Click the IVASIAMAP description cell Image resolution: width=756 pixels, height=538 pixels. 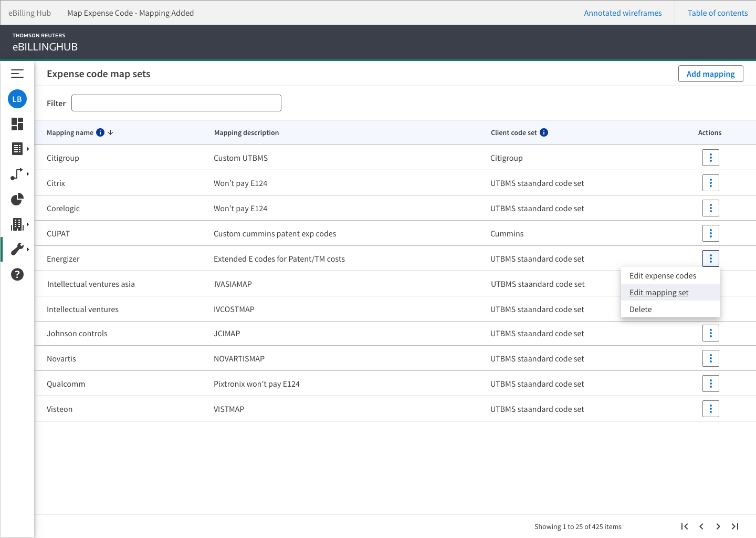click(233, 284)
